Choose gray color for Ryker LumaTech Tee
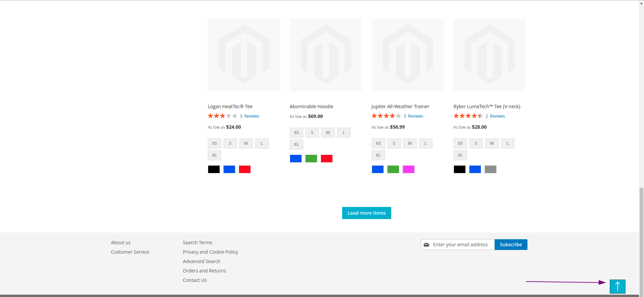 pos(491,169)
